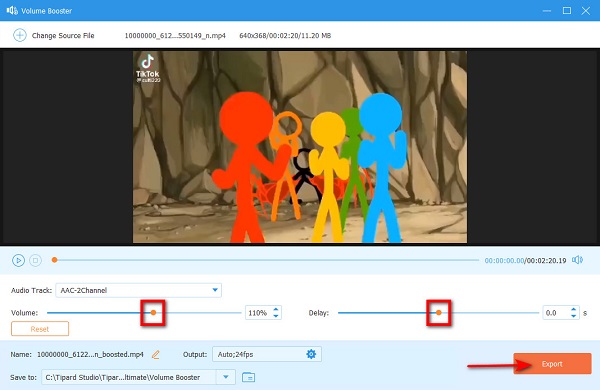Image resolution: width=600 pixels, height=390 pixels.
Task: Edit output file name pencil icon
Action: pyautogui.click(x=155, y=355)
